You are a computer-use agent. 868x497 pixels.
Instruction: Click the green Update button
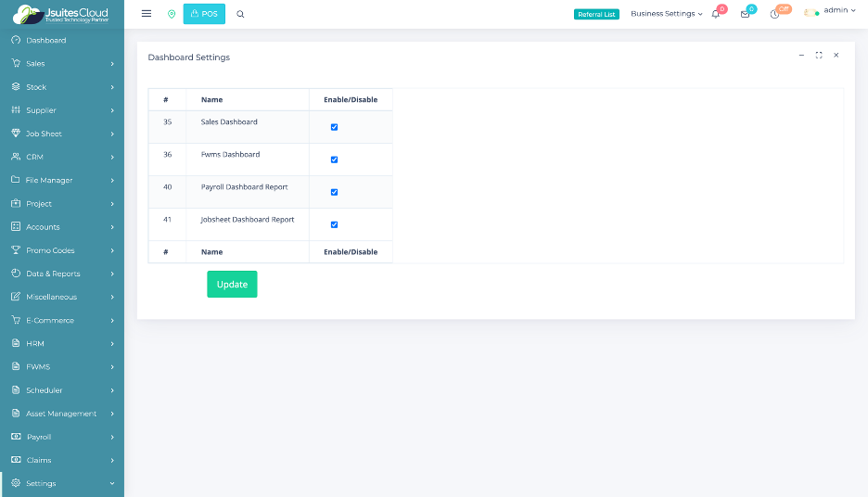[232, 285]
